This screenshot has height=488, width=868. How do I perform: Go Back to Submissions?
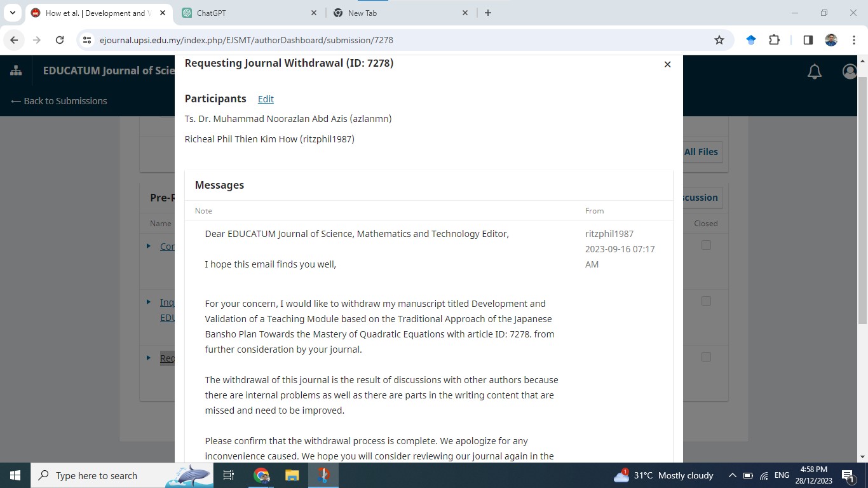pyautogui.click(x=59, y=101)
